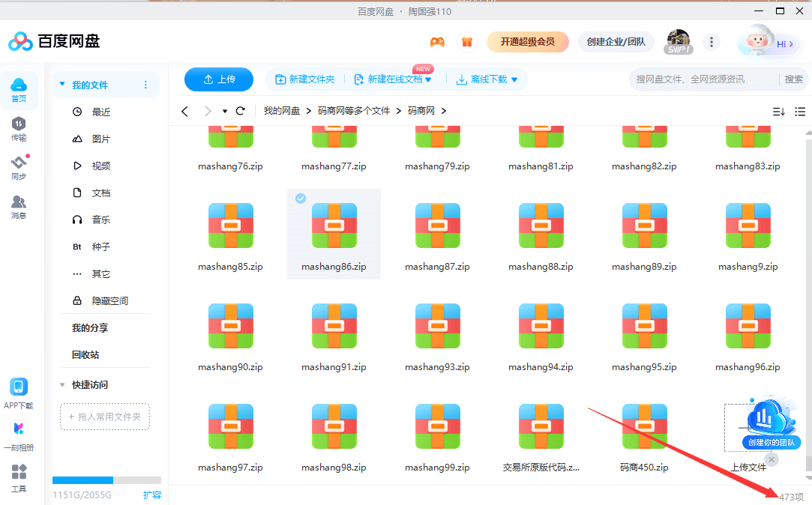Click the blue 上传 upload button
Viewport: 812px width, 505px height.
(219, 79)
